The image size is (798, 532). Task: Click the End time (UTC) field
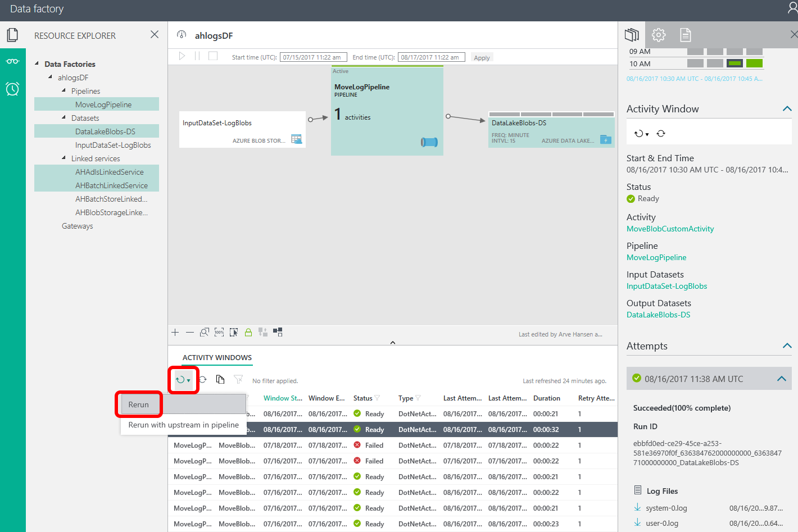point(431,57)
